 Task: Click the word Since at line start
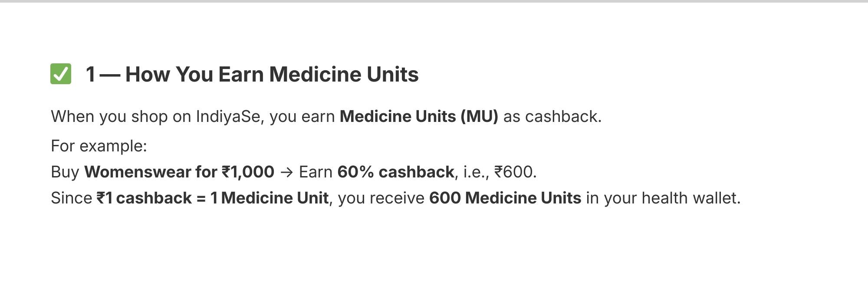[x=72, y=198]
